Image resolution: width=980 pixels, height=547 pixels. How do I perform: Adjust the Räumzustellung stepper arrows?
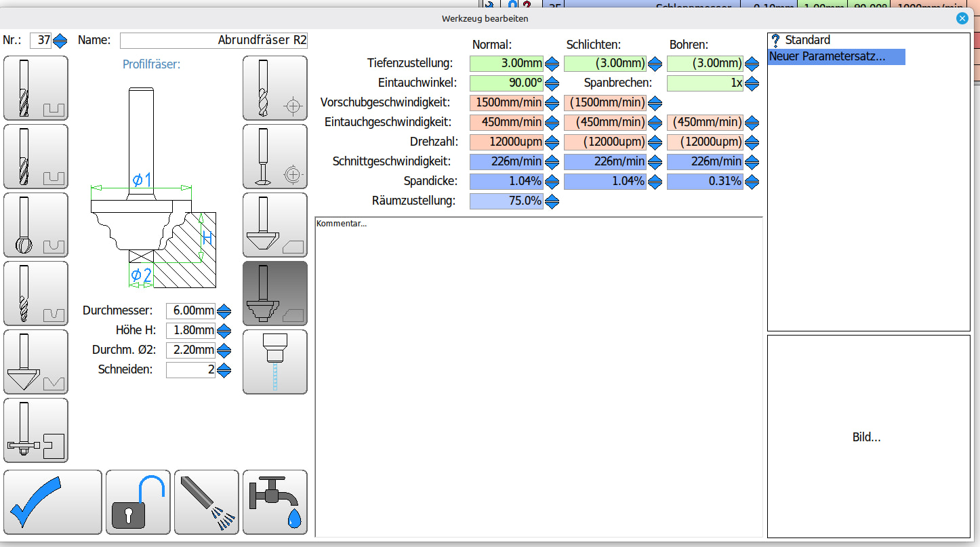[x=552, y=201]
